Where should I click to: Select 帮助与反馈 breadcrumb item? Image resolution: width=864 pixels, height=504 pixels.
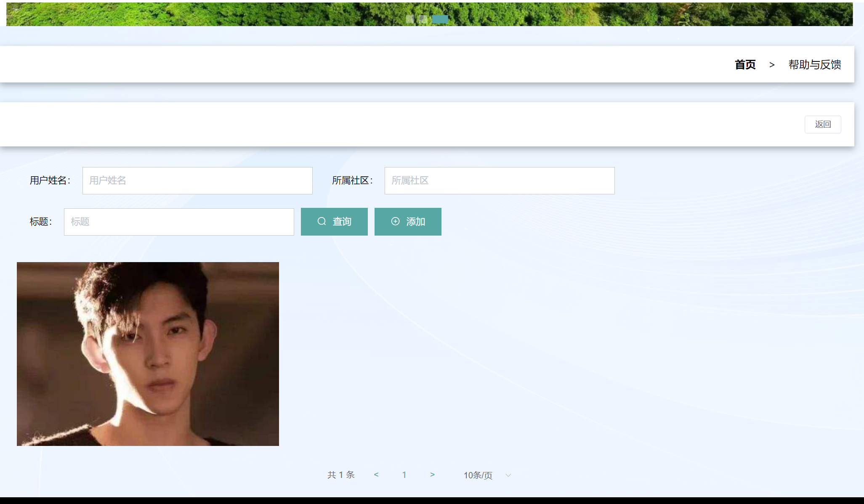[814, 64]
